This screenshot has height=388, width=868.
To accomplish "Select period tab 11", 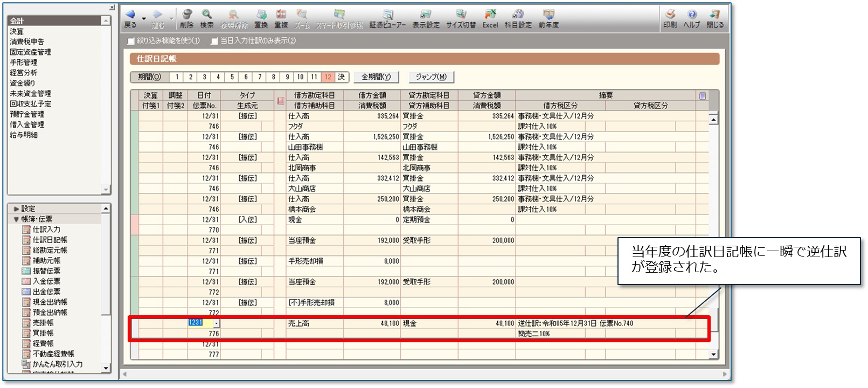I will pyautogui.click(x=314, y=77).
